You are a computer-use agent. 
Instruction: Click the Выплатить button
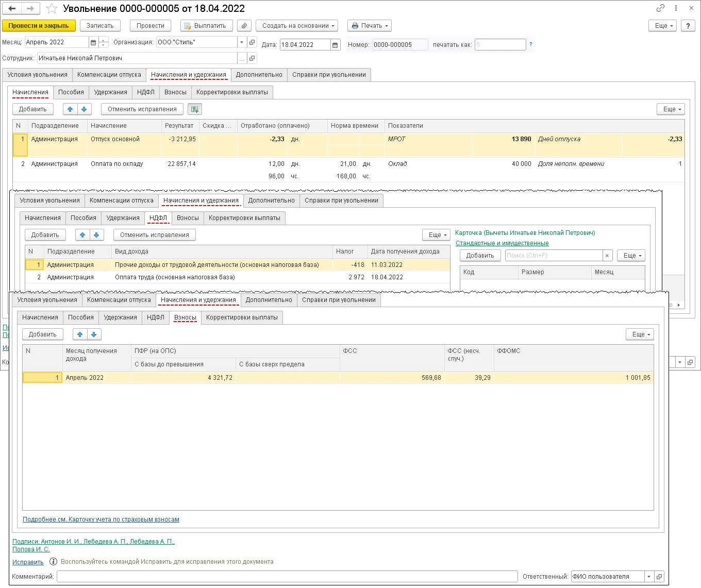tap(207, 26)
